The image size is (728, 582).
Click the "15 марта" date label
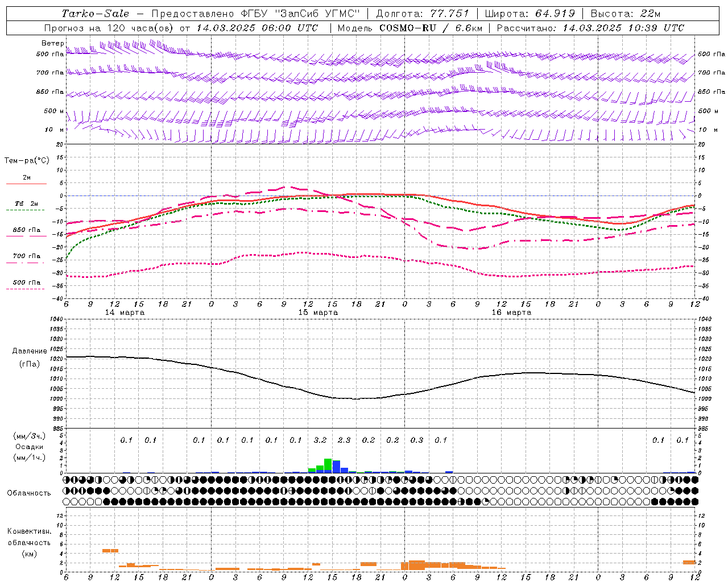click(318, 312)
